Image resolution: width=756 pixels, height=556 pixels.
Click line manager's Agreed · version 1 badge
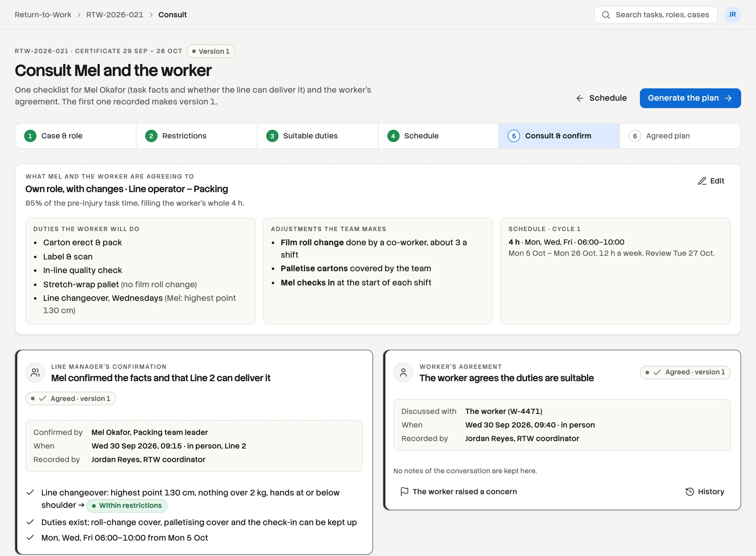pos(71,398)
